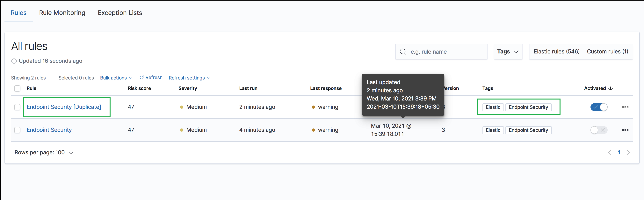Viewport: 644px width, 200px height.
Task: Click the Elastic tag on Endpoint Security row
Action: pyautogui.click(x=493, y=130)
